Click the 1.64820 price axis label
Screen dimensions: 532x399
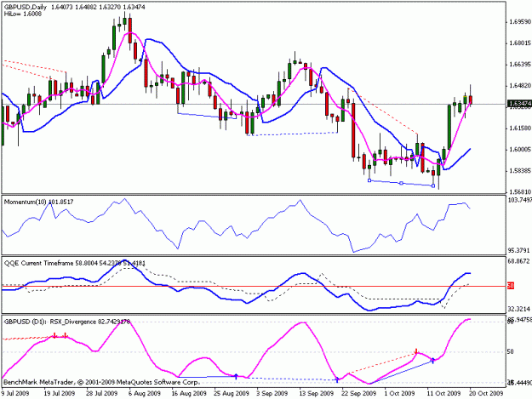click(x=520, y=86)
